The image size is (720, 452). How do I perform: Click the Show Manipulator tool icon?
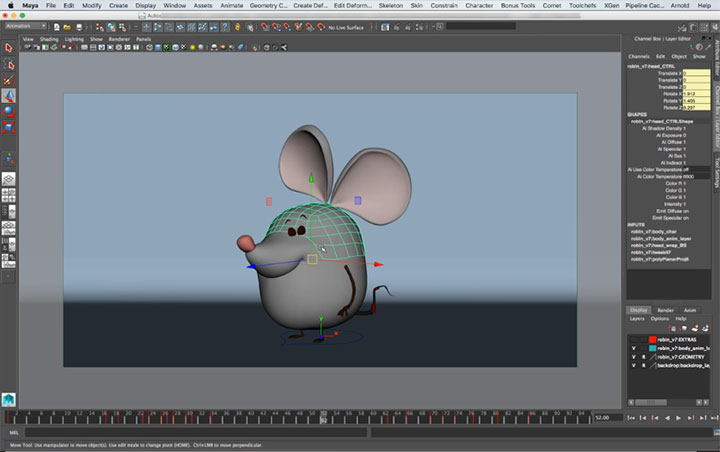(9, 158)
